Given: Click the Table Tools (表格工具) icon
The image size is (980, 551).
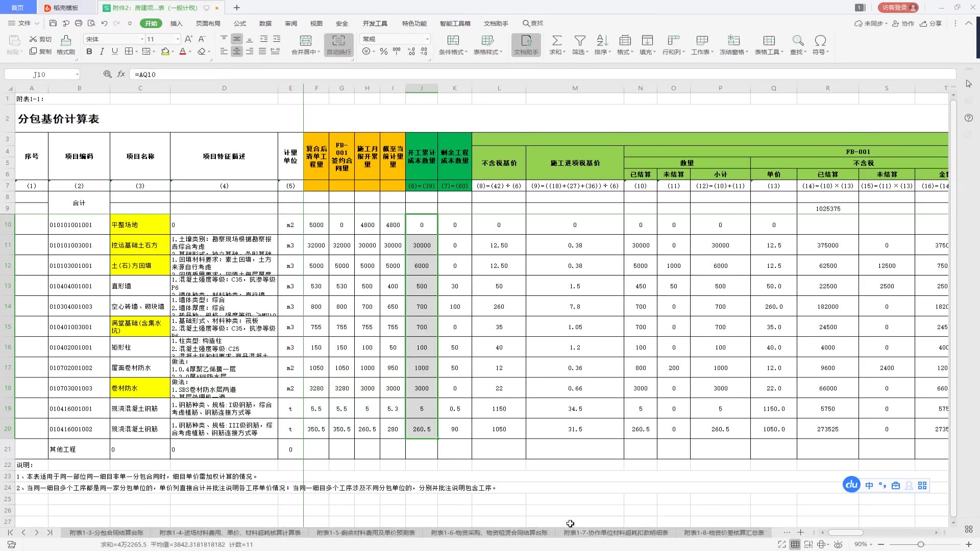Looking at the screenshot, I should pyautogui.click(x=769, y=41).
